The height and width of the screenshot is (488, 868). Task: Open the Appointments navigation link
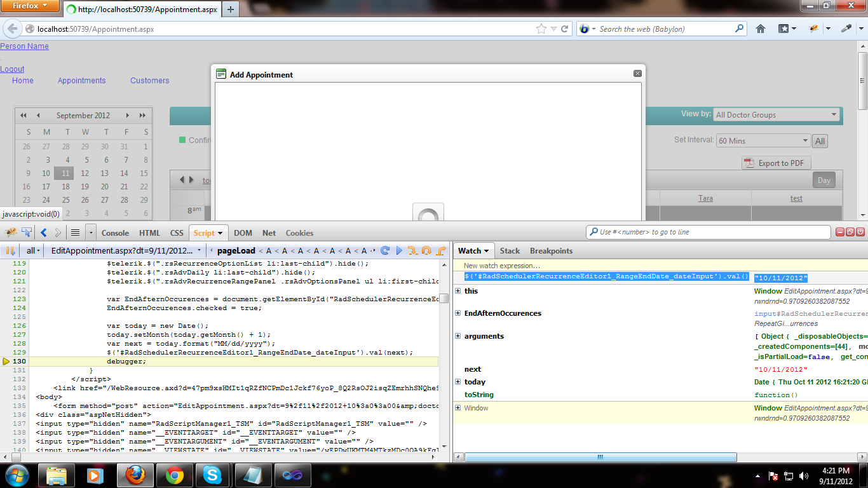82,81
